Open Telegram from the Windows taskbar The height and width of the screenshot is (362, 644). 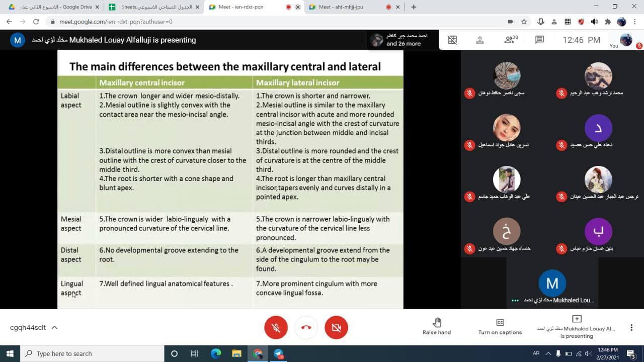click(x=279, y=353)
